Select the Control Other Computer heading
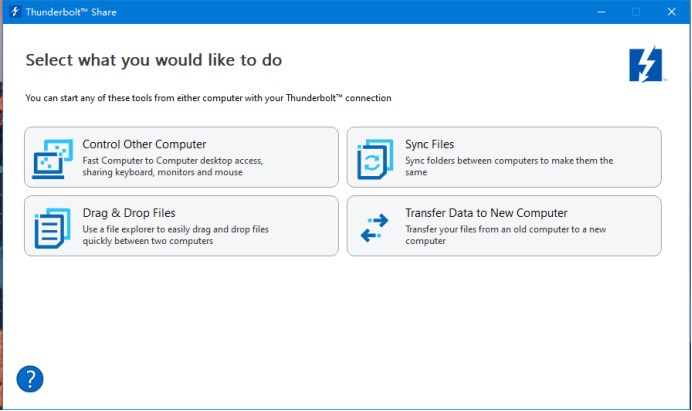Viewport: 692px width, 411px height. pyautogui.click(x=144, y=144)
